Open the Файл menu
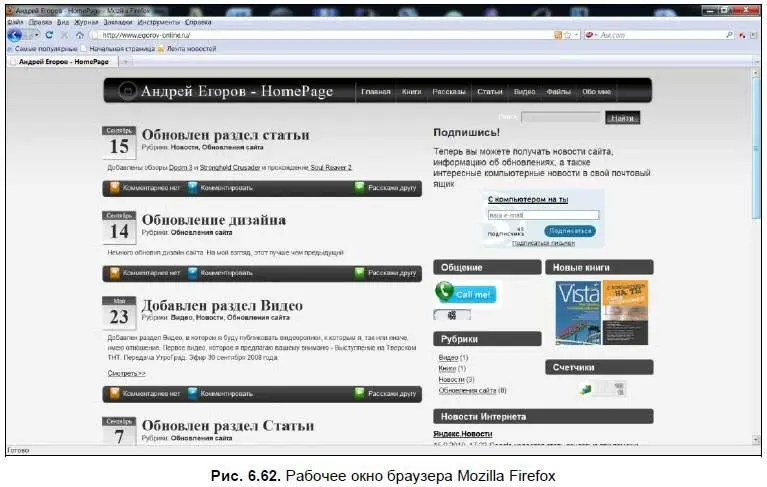Screen dimensions: 767x487 (x=16, y=22)
